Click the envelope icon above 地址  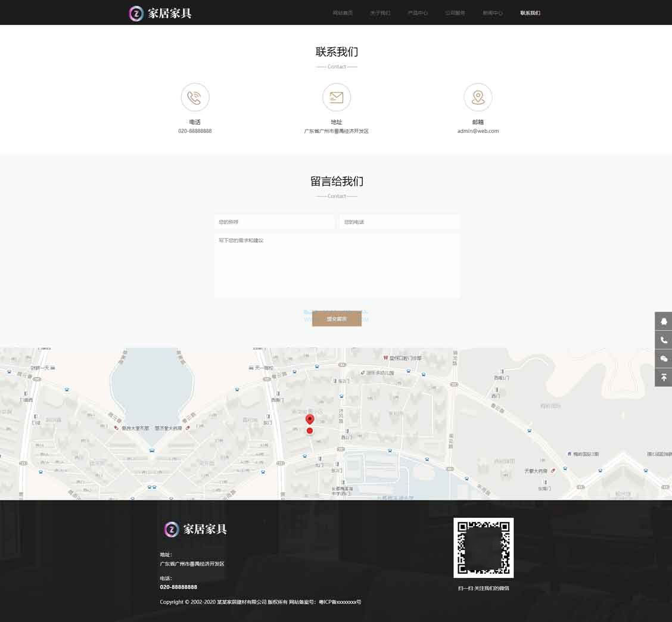pos(337,97)
